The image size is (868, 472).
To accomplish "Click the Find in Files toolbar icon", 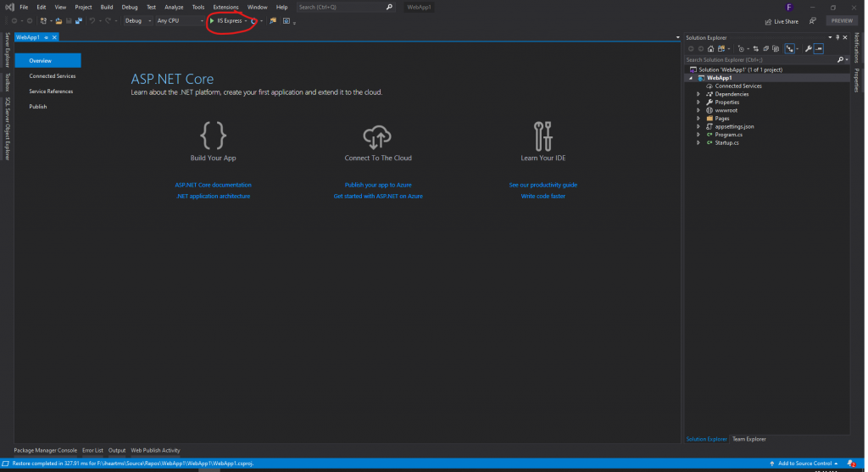I will (273, 21).
